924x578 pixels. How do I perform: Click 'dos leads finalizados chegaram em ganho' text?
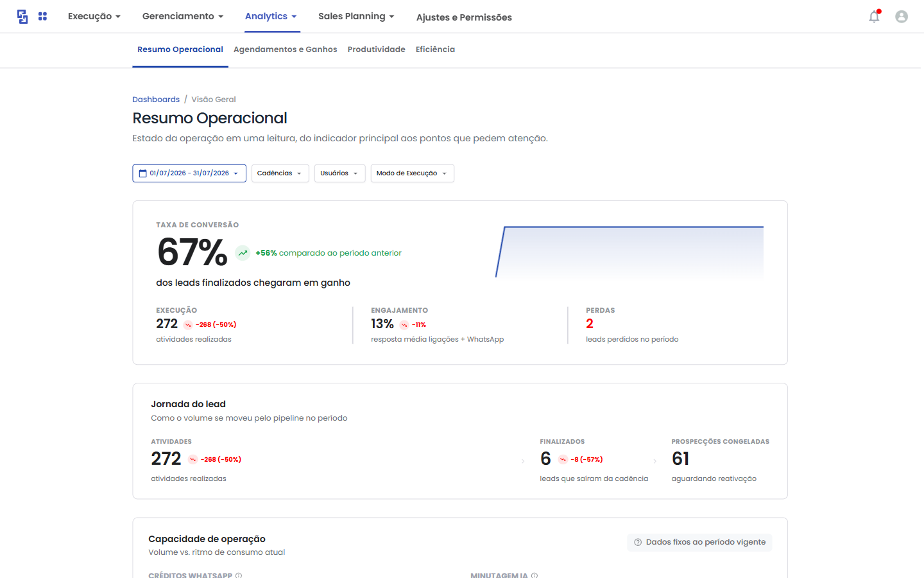(x=253, y=283)
